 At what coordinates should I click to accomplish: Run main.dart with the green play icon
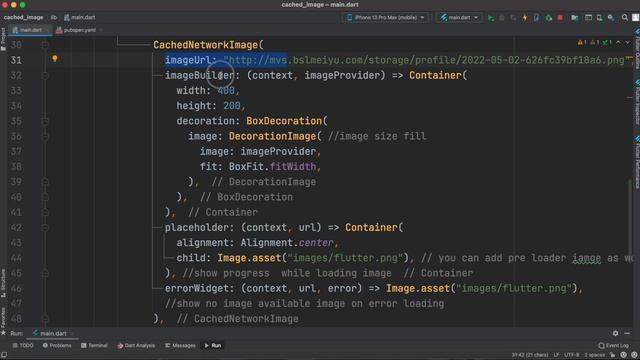coord(491,18)
